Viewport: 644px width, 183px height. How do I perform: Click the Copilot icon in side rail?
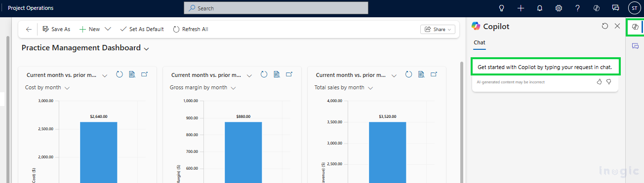(635, 27)
